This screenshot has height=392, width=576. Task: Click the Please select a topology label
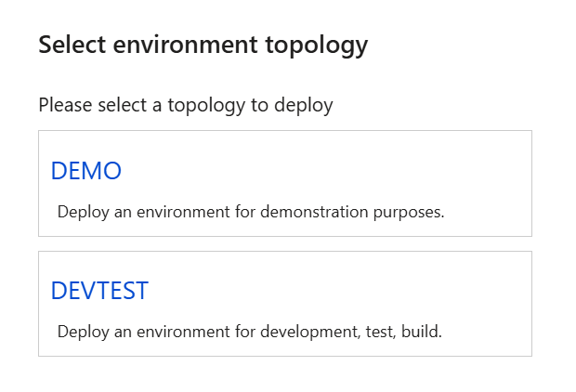coord(186,106)
